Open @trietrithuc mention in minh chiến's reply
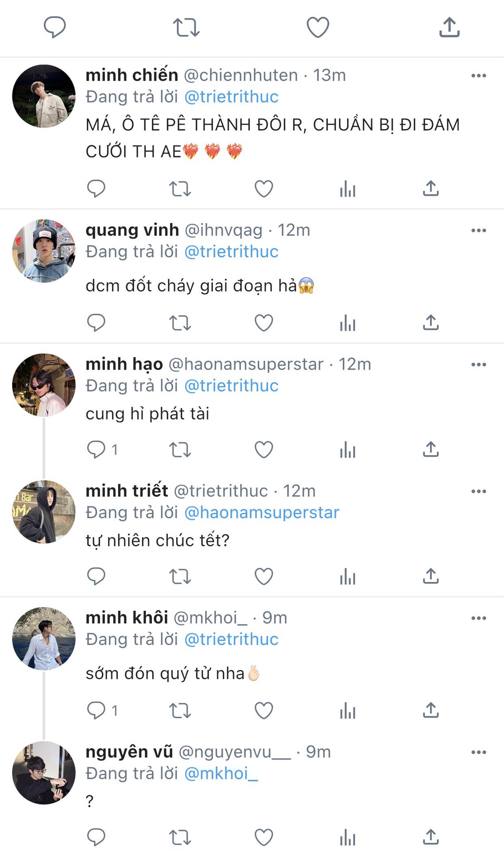 coord(231,97)
